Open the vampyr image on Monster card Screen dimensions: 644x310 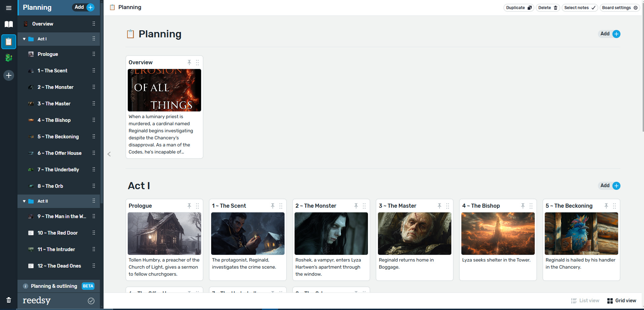331,234
